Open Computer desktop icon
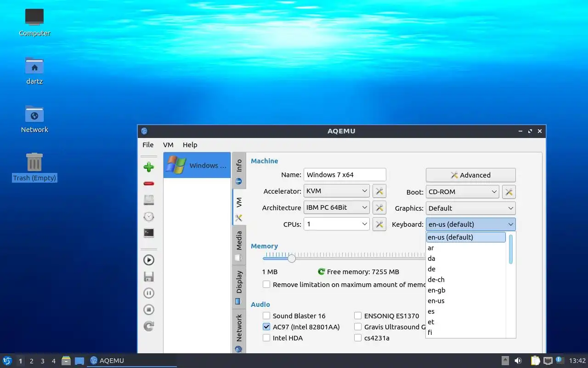588x368 pixels. coord(34,22)
